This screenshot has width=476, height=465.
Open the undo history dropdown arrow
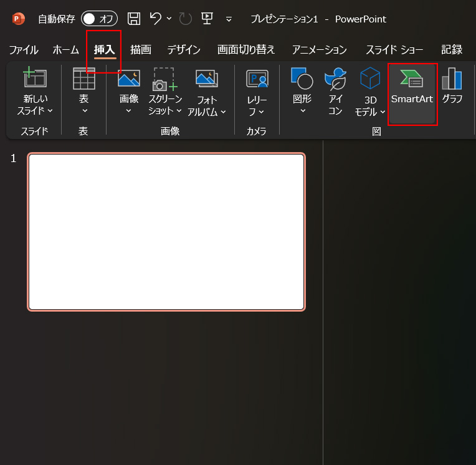pos(169,19)
